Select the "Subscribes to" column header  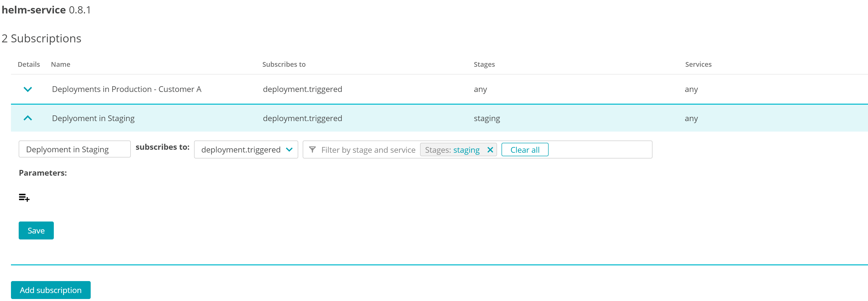284,64
